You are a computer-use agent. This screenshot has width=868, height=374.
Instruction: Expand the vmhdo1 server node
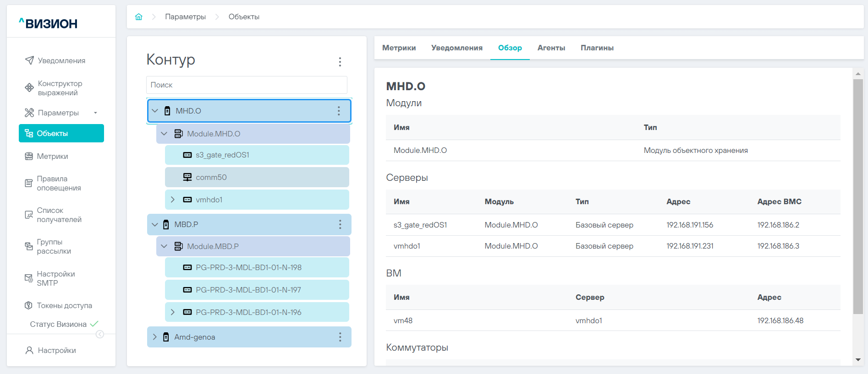173,200
